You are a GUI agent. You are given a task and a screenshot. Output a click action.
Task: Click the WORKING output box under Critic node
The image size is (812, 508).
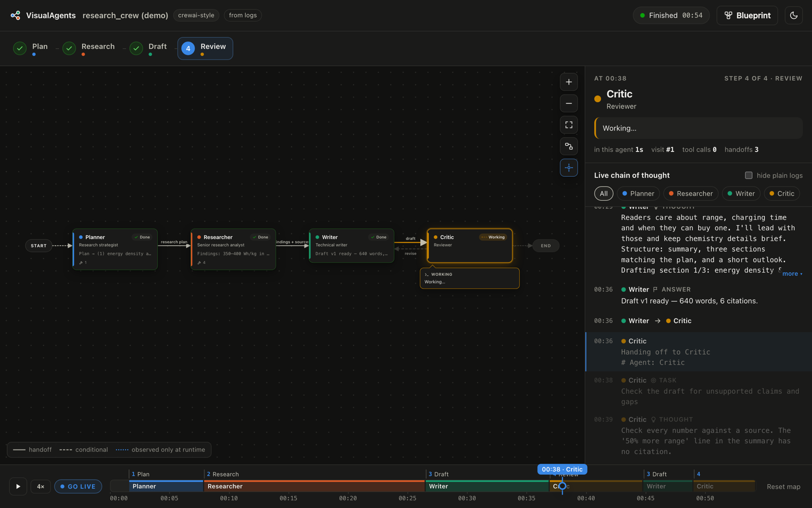470,278
